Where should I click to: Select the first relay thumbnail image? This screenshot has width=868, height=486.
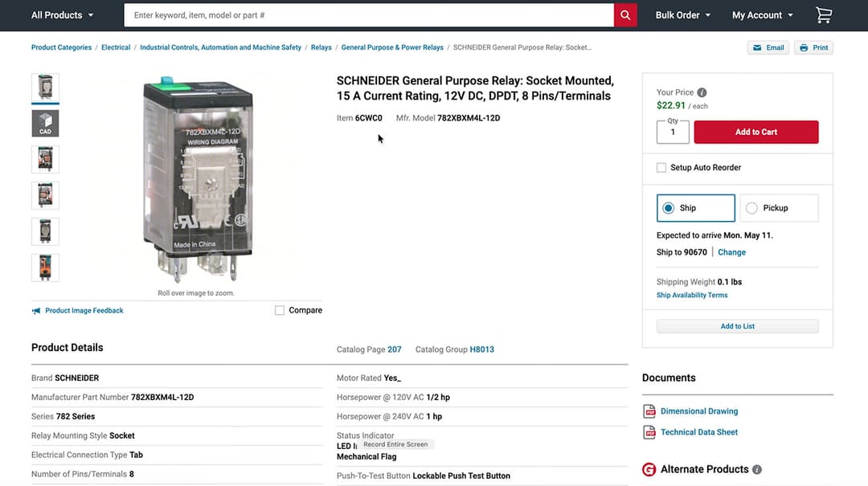(45, 88)
